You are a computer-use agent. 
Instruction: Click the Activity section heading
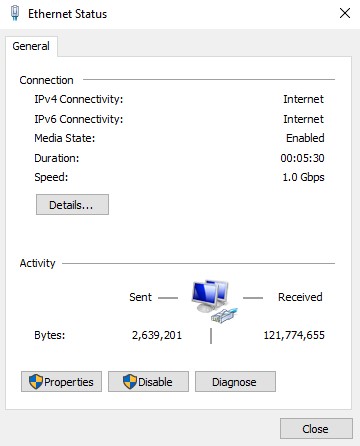tap(37, 263)
